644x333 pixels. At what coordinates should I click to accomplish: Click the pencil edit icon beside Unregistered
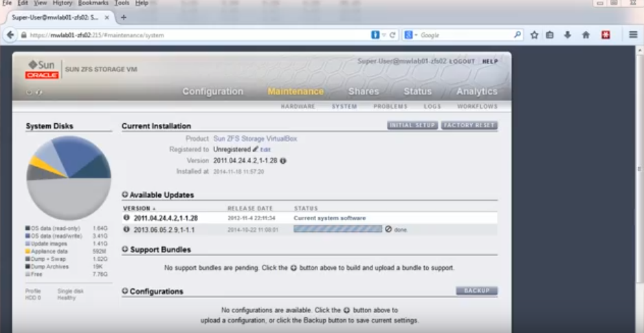click(256, 149)
